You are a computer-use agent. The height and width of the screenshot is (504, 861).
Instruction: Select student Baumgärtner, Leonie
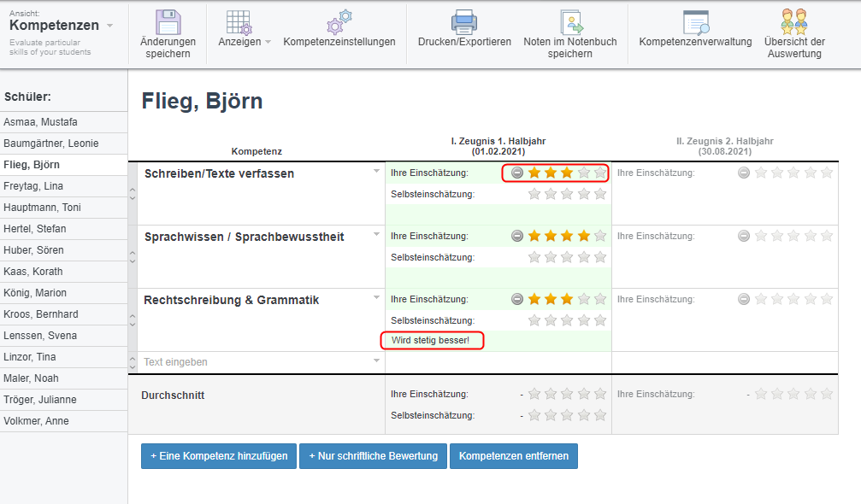click(63, 144)
